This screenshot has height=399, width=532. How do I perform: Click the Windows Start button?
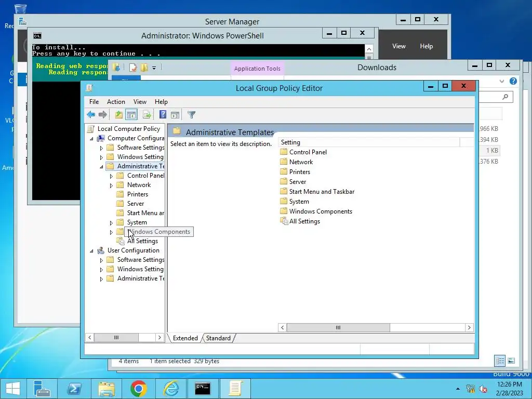pos(13,389)
